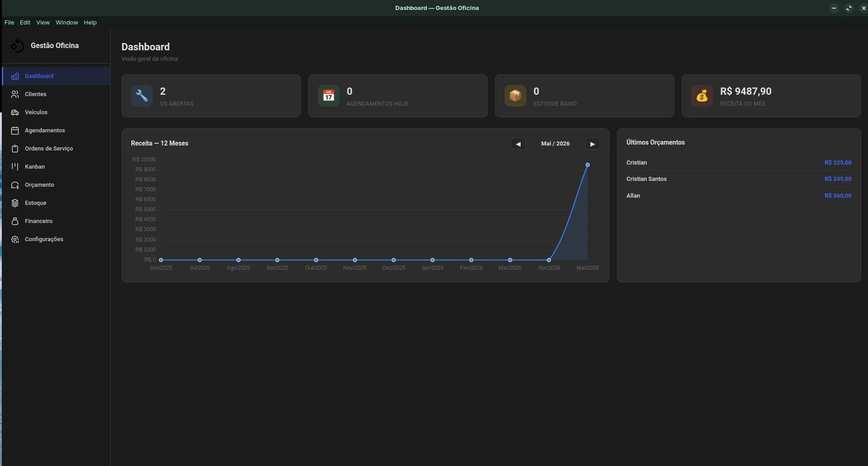
Task: Click the Estoque layers icon
Action: [15, 203]
